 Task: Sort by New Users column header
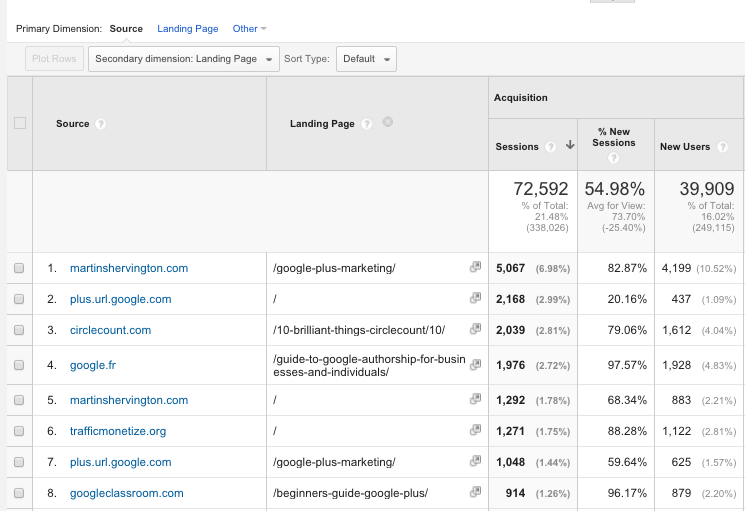pos(685,147)
